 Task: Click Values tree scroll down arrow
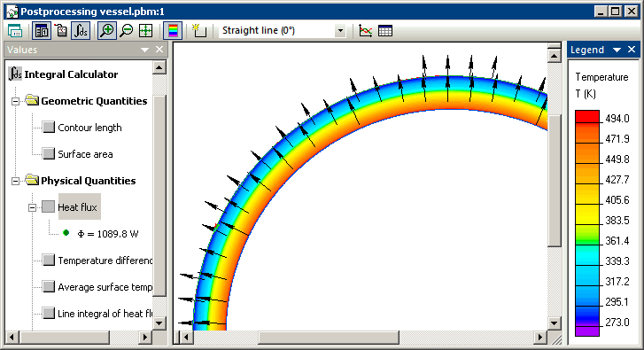click(x=159, y=323)
